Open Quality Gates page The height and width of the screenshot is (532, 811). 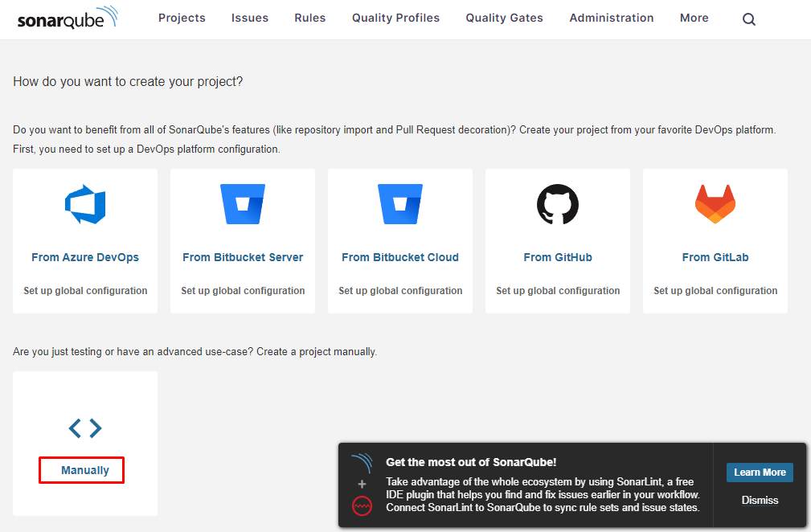(x=505, y=18)
